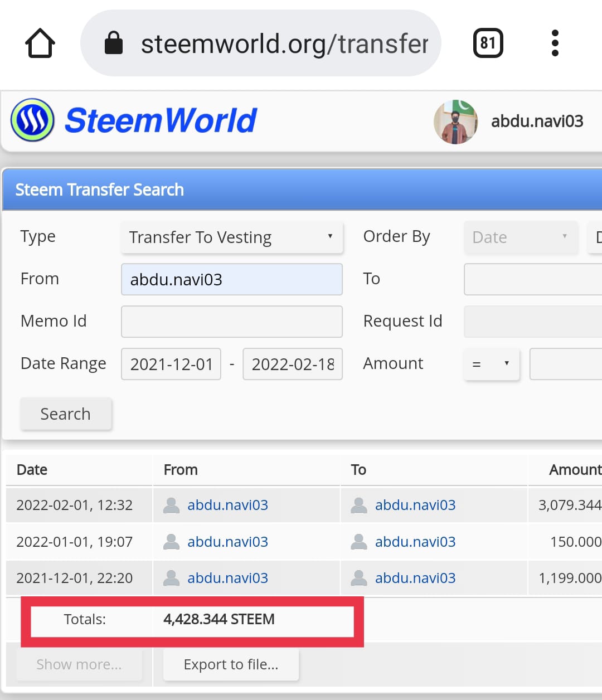Tap the lock icon in address bar
Image resolution: width=602 pixels, height=700 pixels.
[114, 43]
